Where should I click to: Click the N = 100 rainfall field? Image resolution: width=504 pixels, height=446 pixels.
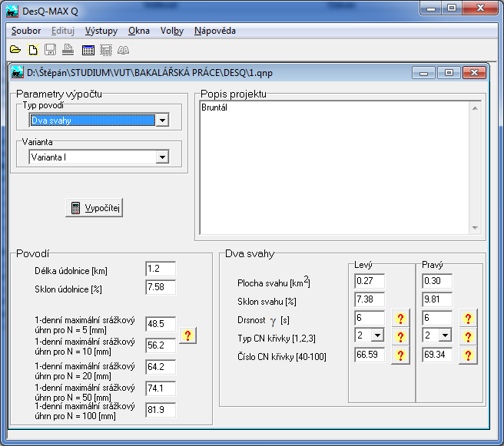pyautogui.click(x=161, y=410)
